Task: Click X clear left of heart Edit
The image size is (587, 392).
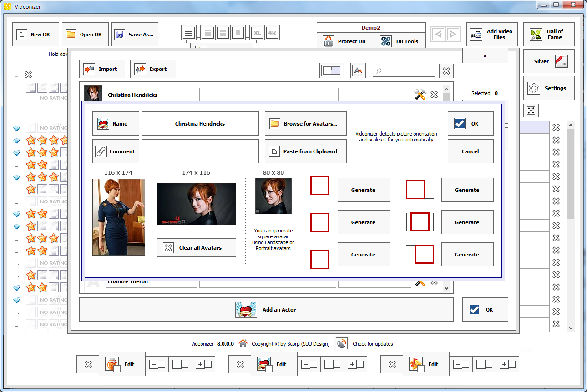Action: point(240,364)
